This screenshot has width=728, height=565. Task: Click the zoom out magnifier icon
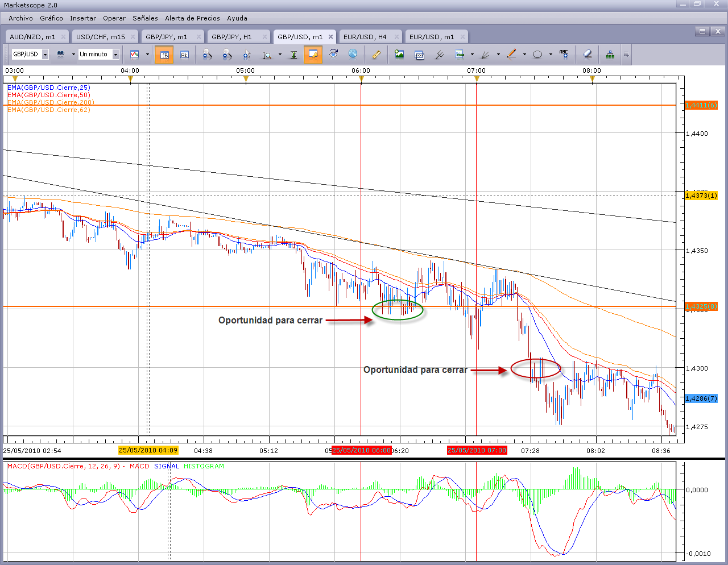227,55
